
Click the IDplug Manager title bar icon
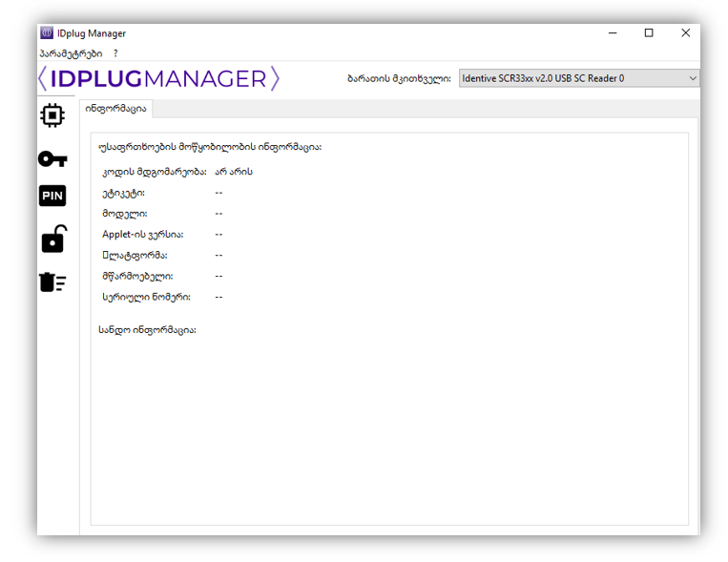pos(47,33)
